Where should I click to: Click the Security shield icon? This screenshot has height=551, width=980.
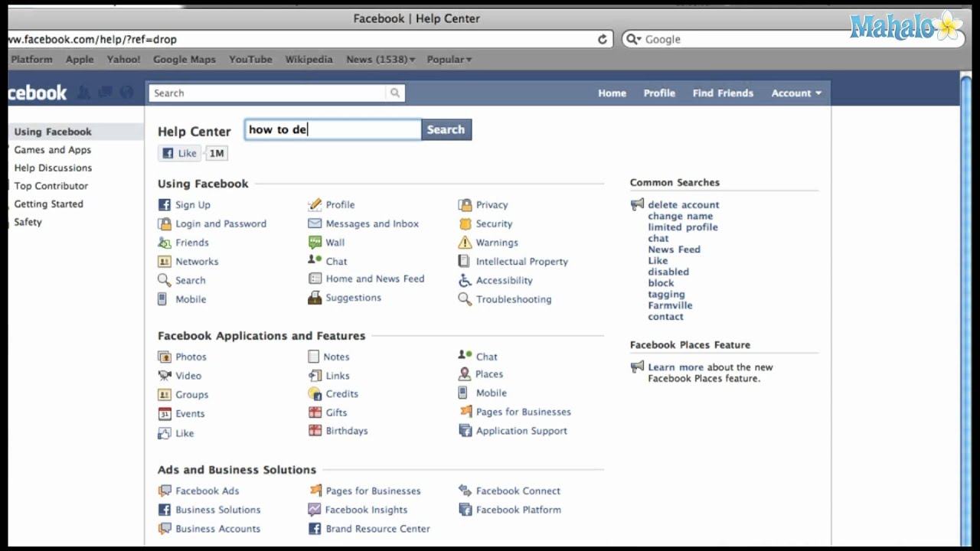(465, 223)
